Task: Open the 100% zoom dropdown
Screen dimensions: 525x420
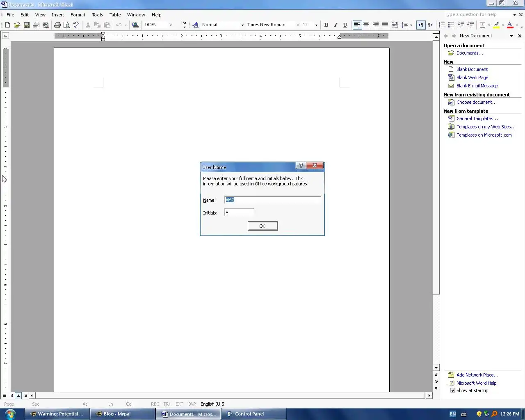Action: [x=171, y=25]
